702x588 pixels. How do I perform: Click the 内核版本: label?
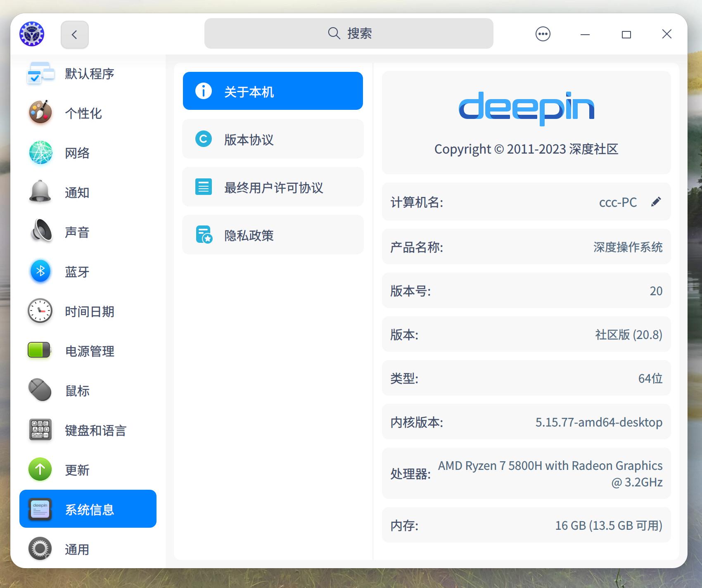[x=417, y=422]
